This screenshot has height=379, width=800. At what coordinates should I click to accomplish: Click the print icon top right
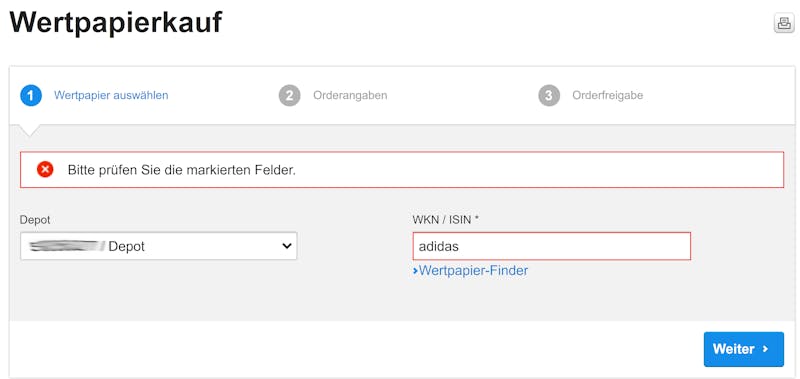[x=784, y=23]
